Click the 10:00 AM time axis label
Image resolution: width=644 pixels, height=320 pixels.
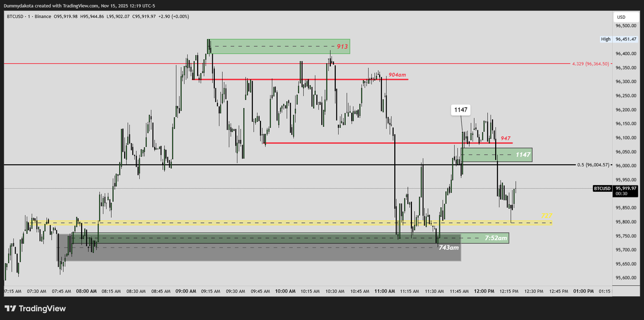(285, 291)
